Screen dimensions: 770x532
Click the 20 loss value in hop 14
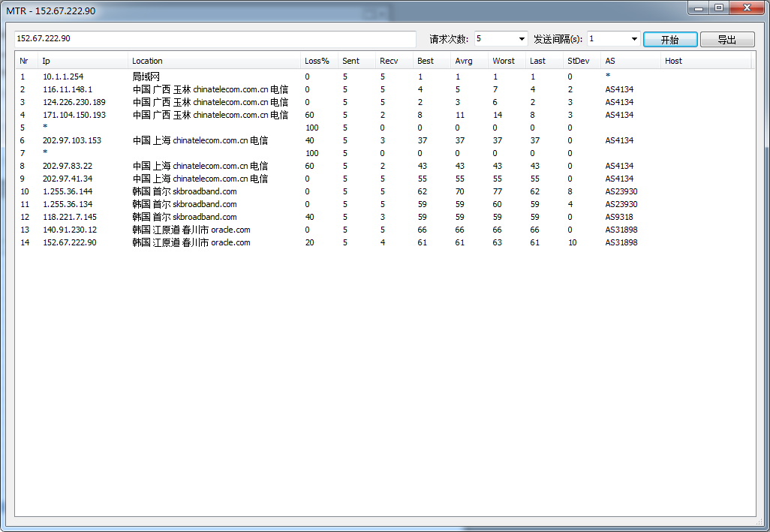tap(309, 242)
